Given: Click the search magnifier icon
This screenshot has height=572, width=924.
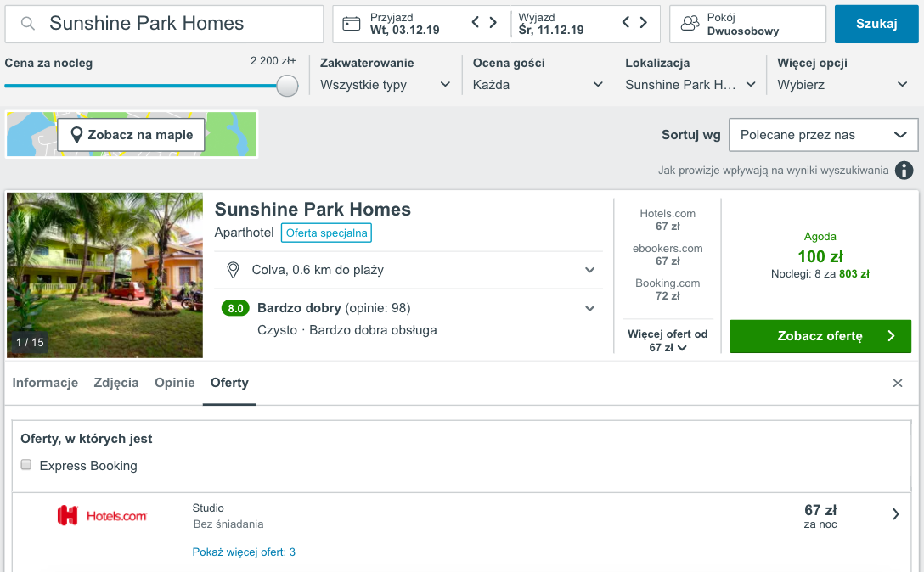Looking at the screenshot, I should 28,24.
